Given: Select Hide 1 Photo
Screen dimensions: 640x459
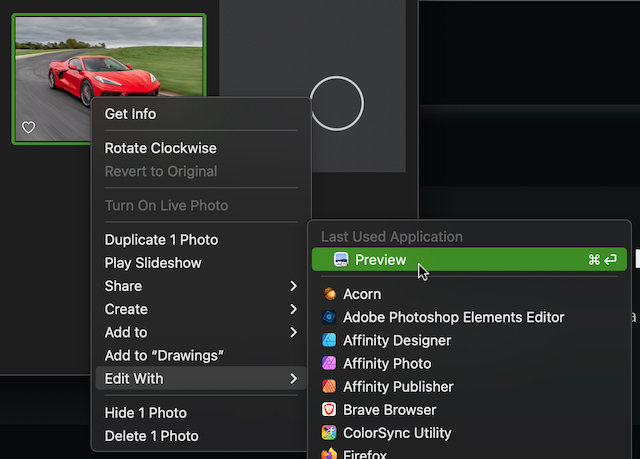Looking at the screenshot, I should pos(200,413).
